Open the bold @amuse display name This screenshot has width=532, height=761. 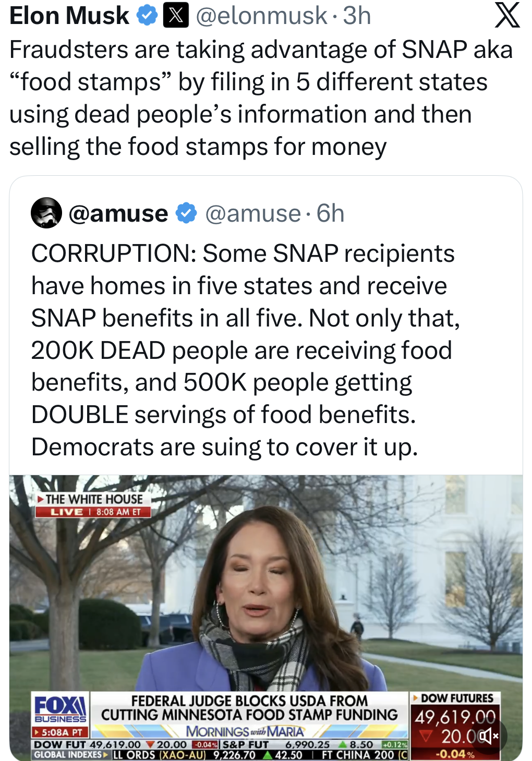tap(118, 213)
